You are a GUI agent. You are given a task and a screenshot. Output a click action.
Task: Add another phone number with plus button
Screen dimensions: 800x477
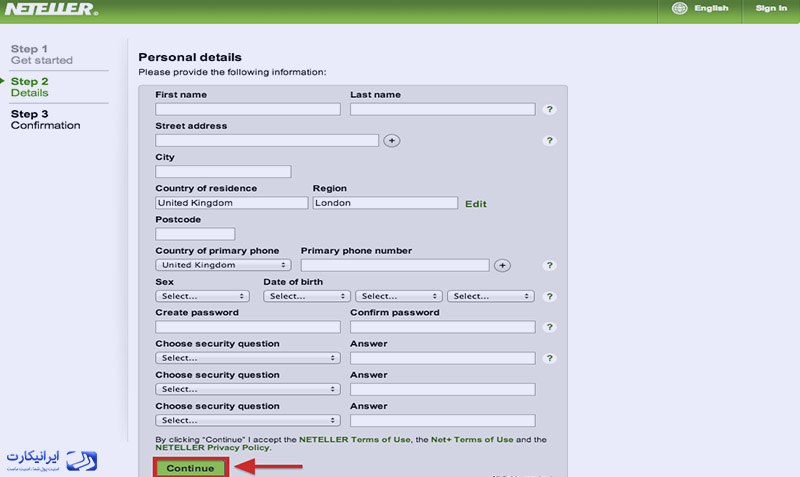pos(502,265)
